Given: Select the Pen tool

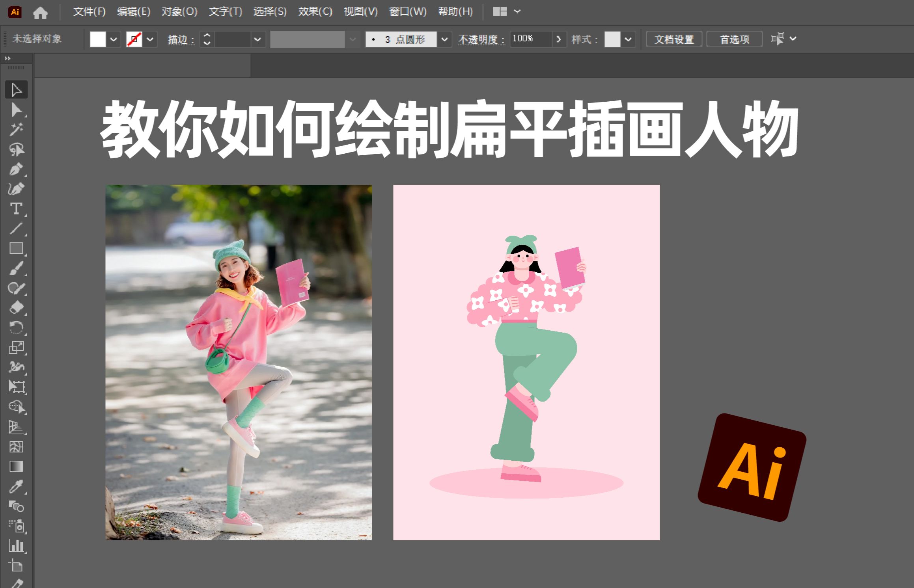Looking at the screenshot, I should click(16, 169).
